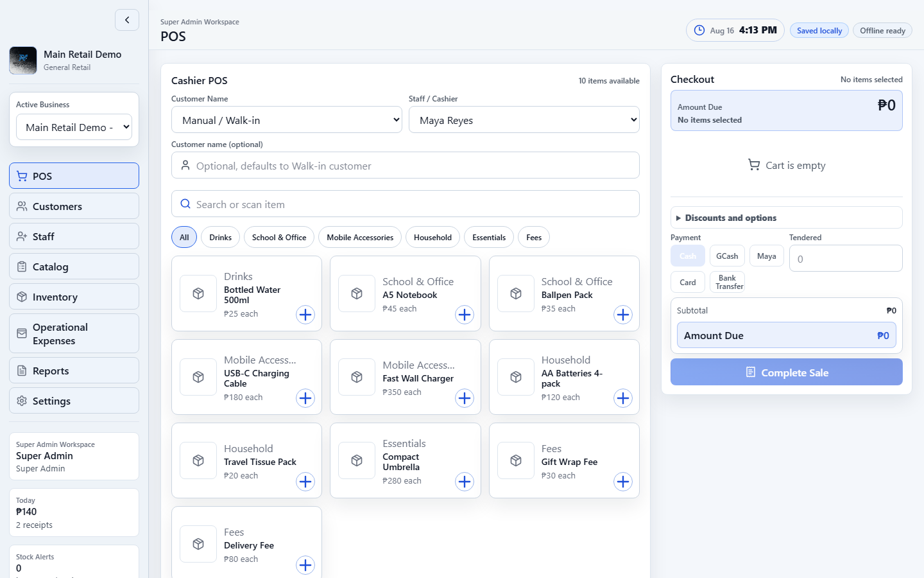924x578 pixels.
Task: Add Delivery Fee with plus icon
Action: coord(305,565)
